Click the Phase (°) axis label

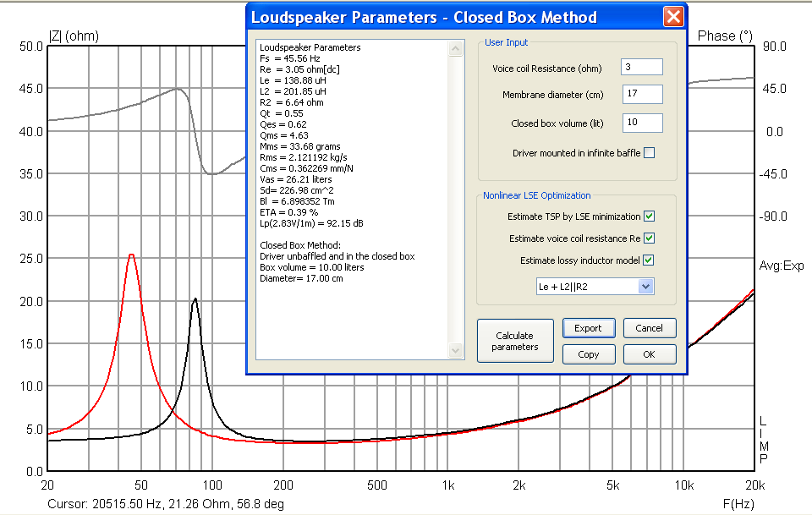tap(725, 36)
